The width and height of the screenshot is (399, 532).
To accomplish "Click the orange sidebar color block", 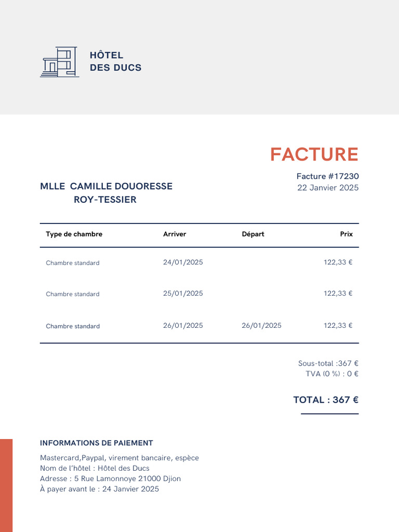I will (6, 485).
